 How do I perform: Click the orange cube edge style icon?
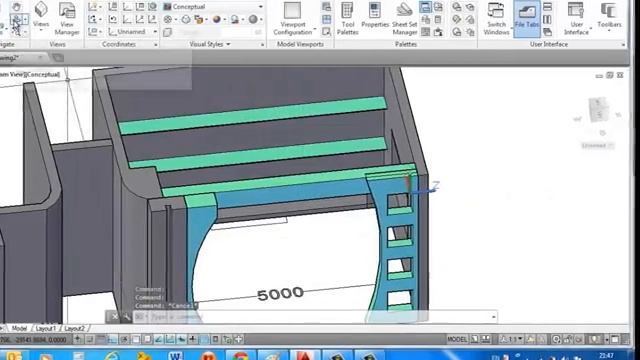click(x=199, y=19)
